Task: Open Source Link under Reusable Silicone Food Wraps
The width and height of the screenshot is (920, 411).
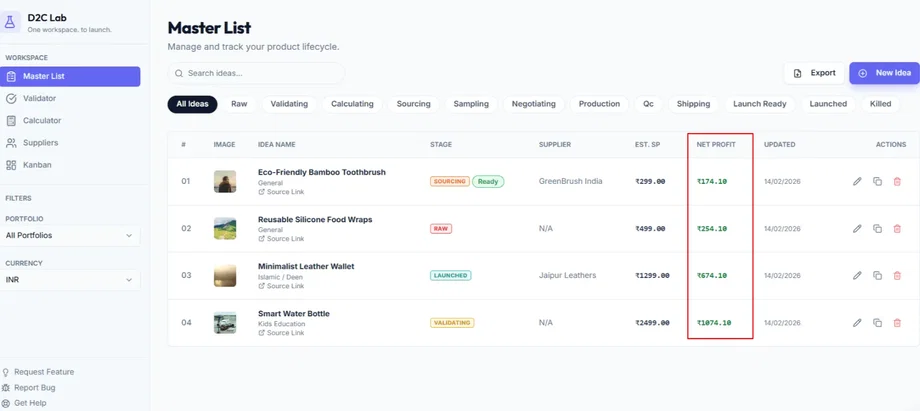Action: [284, 239]
